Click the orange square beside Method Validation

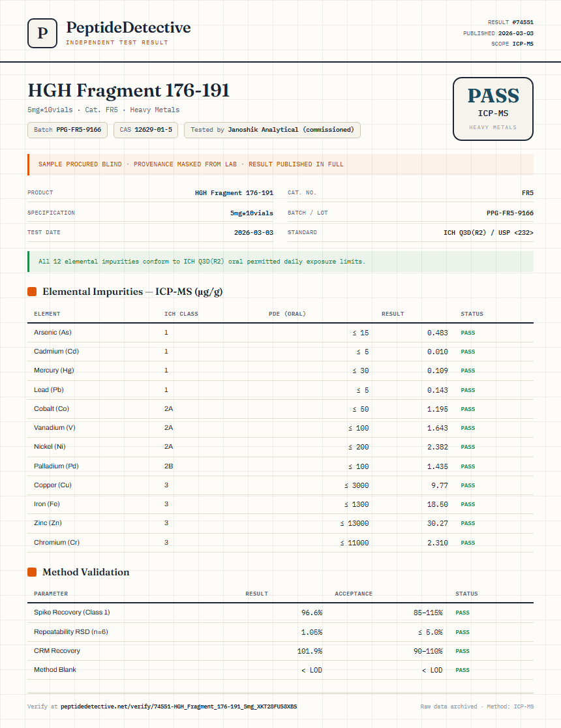click(x=32, y=572)
